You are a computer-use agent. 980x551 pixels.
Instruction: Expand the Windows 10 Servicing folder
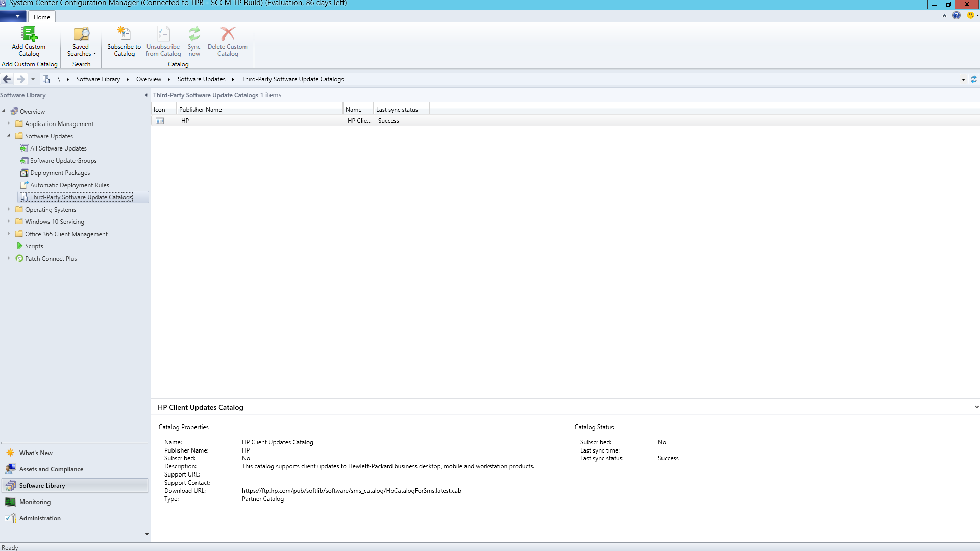pos(9,221)
